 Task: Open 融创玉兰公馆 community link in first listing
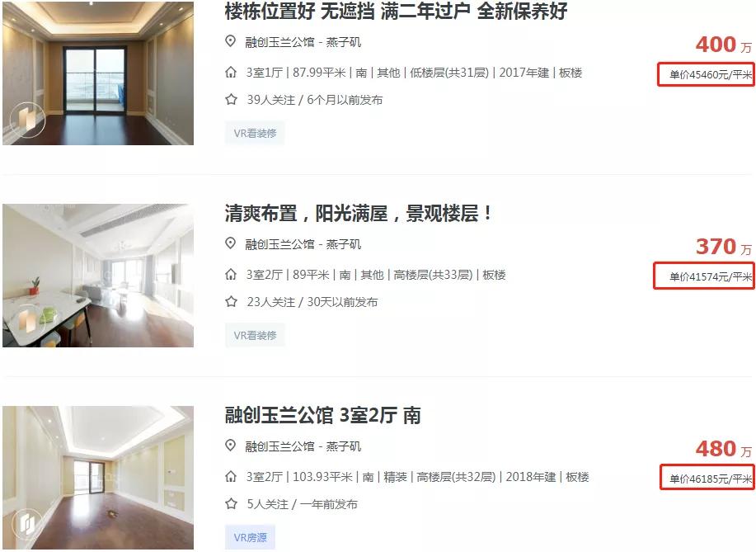click(279, 42)
